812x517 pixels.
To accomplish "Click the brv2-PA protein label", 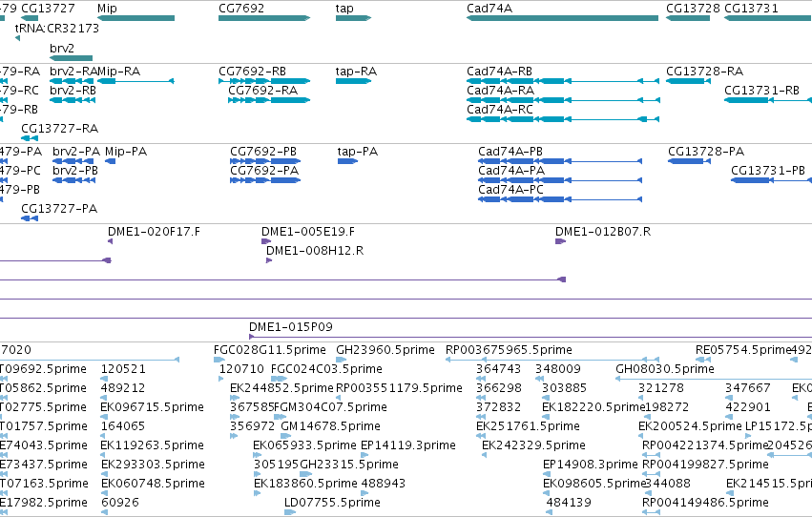I will point(76,152).
